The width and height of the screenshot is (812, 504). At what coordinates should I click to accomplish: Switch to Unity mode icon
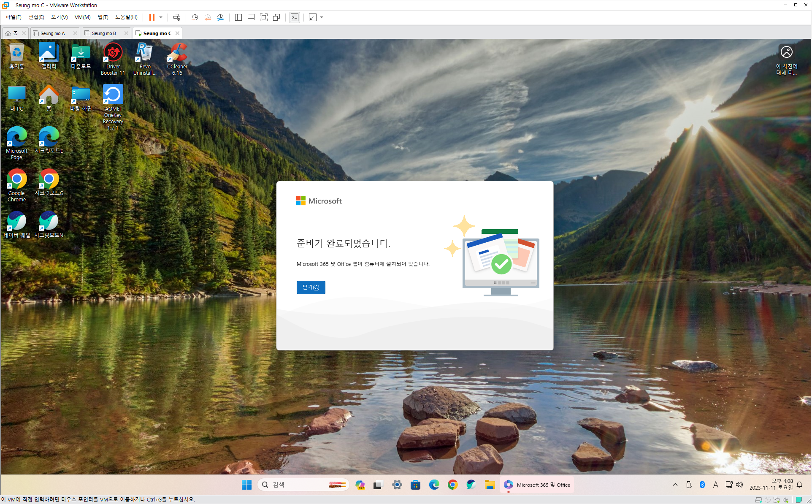[276, 17]
